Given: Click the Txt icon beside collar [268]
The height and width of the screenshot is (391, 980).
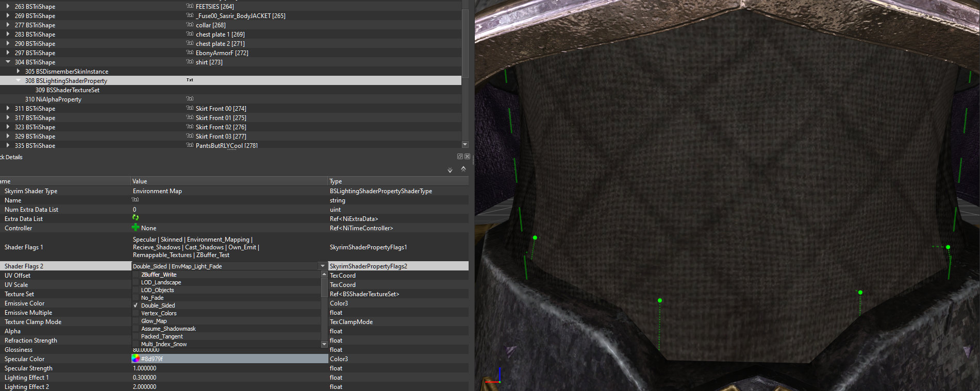Looking at the screenshot, I should click(x=190, y=25).
